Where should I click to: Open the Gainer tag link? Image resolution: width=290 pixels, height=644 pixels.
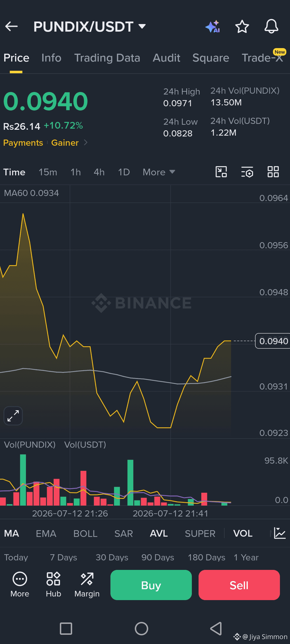(x=65, y=143)
